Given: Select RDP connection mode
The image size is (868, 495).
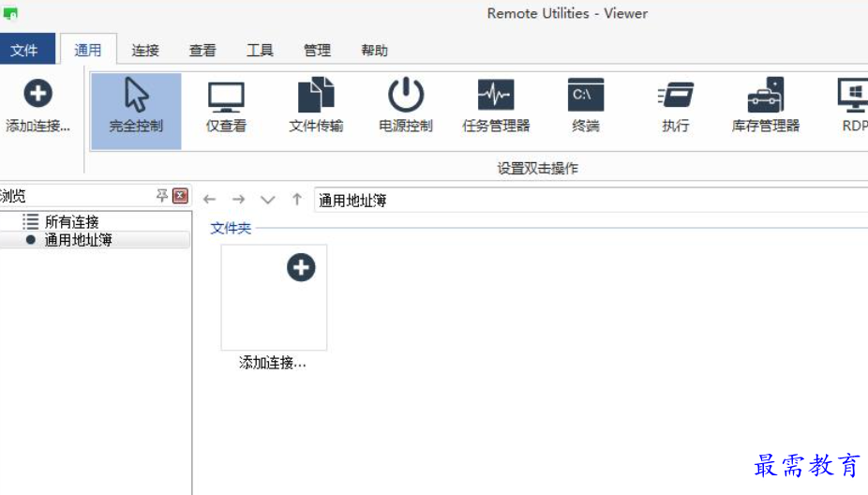Looking at the screenshot, I should click(x=854, y=105).
